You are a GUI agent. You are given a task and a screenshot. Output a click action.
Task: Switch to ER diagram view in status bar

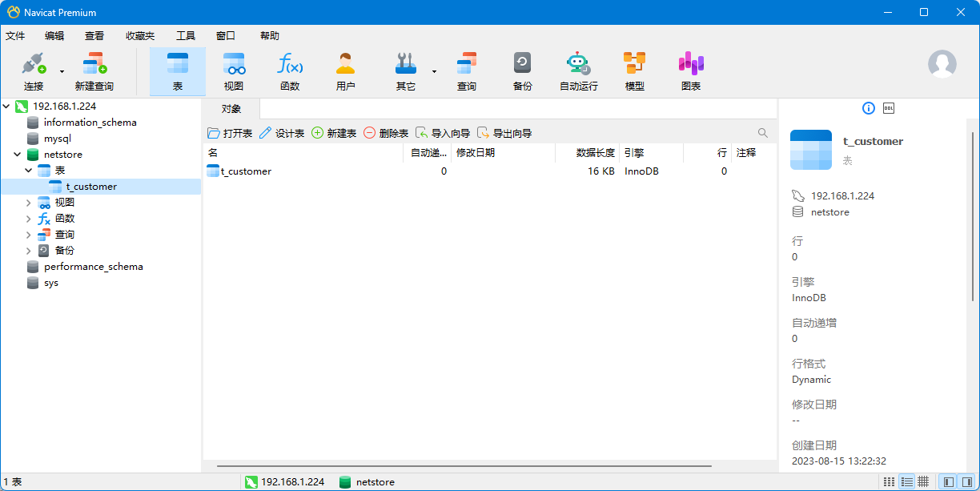pyautogui.click(x=923, y=482)
